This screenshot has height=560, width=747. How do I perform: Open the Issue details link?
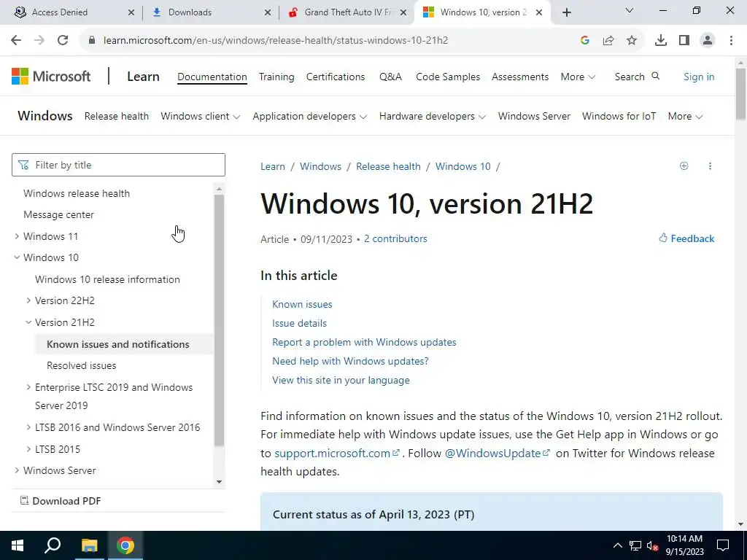299,323
